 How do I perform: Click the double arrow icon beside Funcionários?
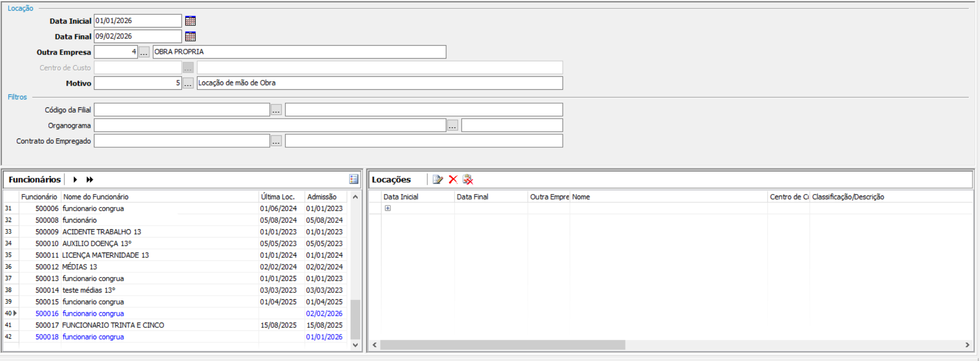pyautogui.click(x=90, y=179)
